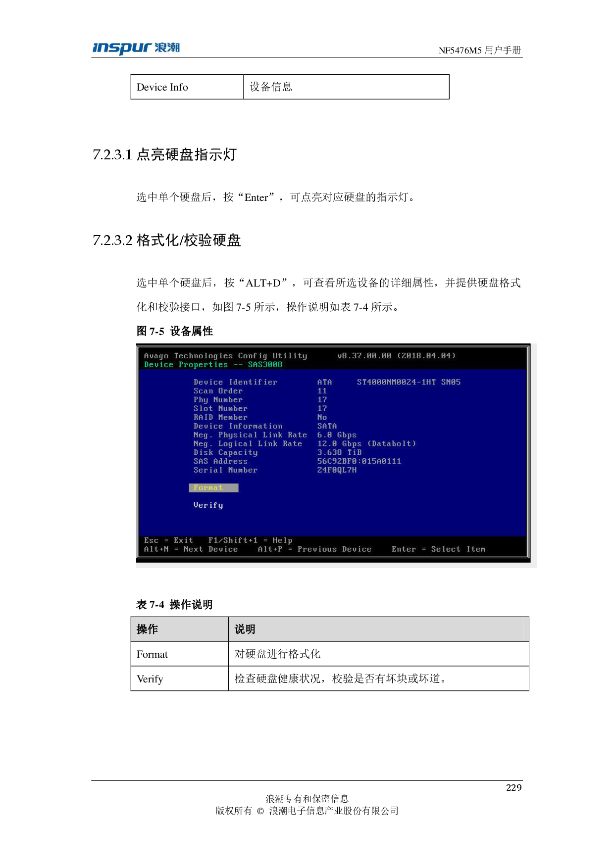Click the 说明 table column header
This screenshot has width=614, height=868.
pos(245,629)
